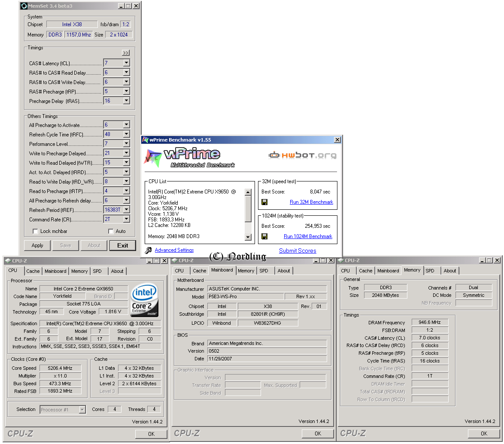Open the Performance Level dropdown
Viewport: 504px width, 444px height.
pyautogui.click(x=126, y=144)
